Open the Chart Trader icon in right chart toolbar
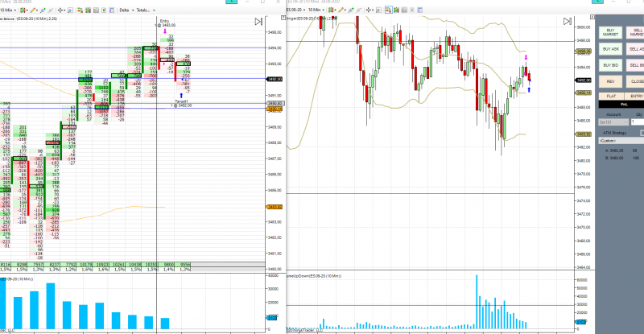644x334 pixels. [389, 10]
